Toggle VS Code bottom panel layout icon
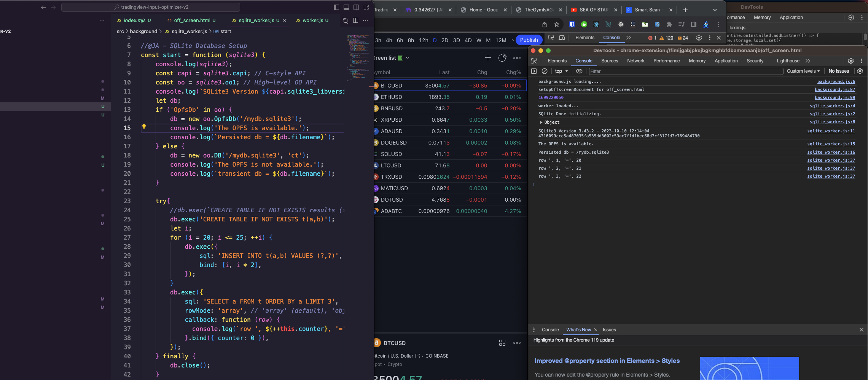 pyautogui.click(x=346, y=7)
